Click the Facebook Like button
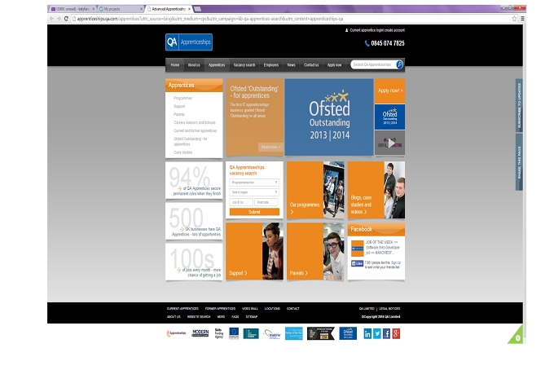The height and width of the screenshot is (392, 554). (x=357, y=264)
